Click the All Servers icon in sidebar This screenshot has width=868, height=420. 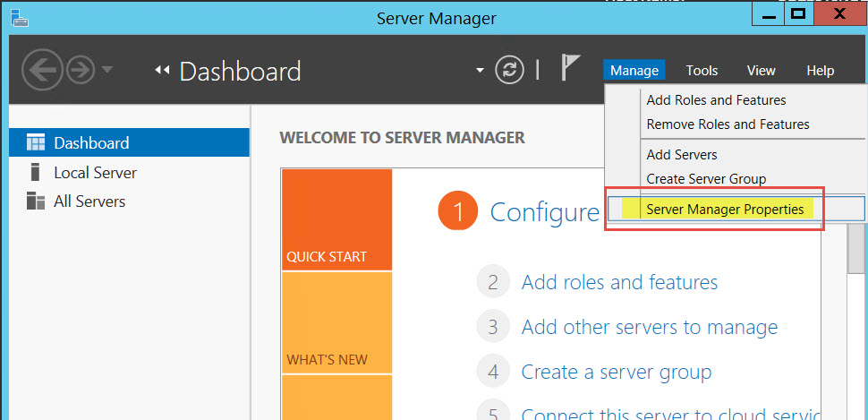(36, 201)
